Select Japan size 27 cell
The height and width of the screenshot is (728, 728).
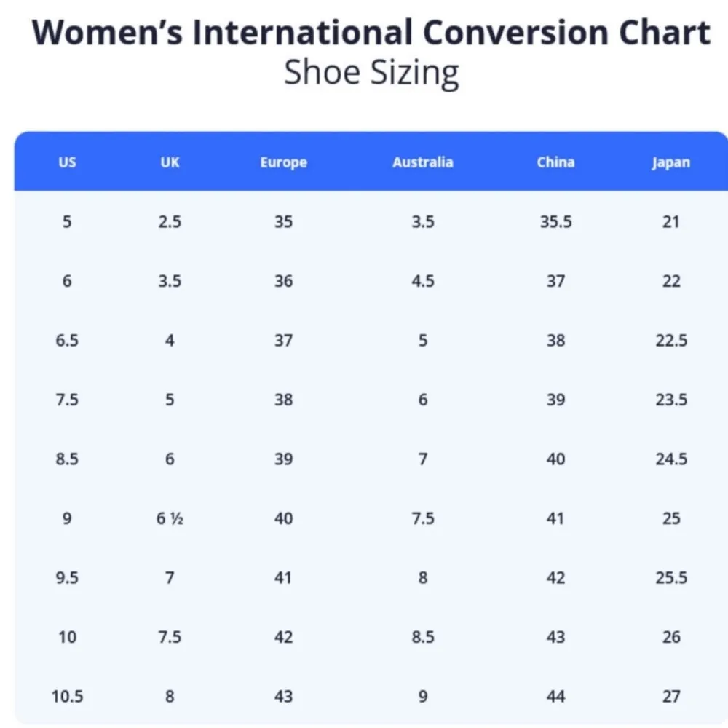[x=670, y=696]
